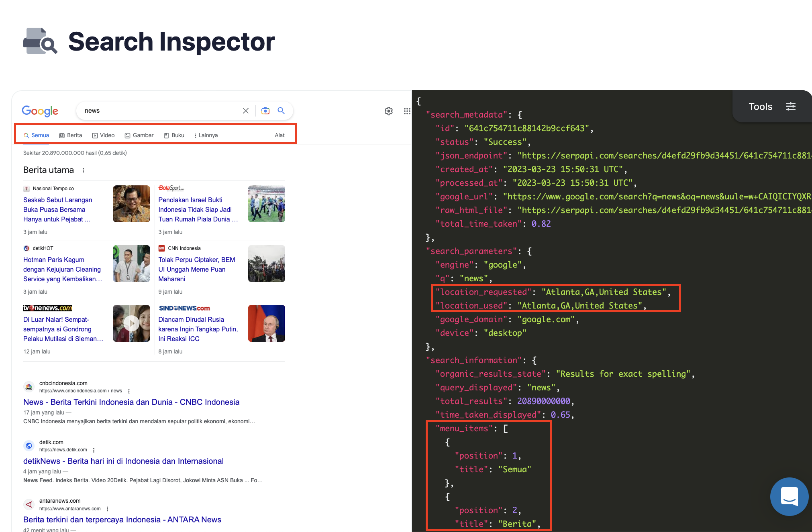Expand search tools via Alat
Image resolution: width=812 pixels, height=532 pixels.
[280, 135]
